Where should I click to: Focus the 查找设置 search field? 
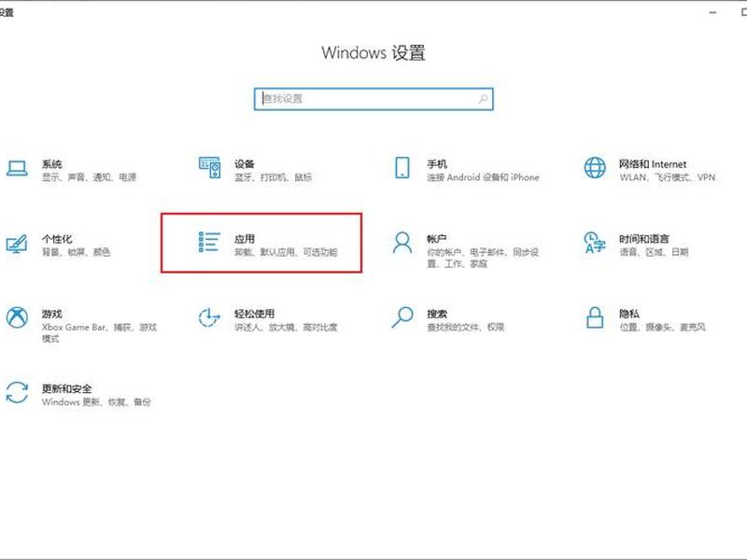(x=373, y=99)
